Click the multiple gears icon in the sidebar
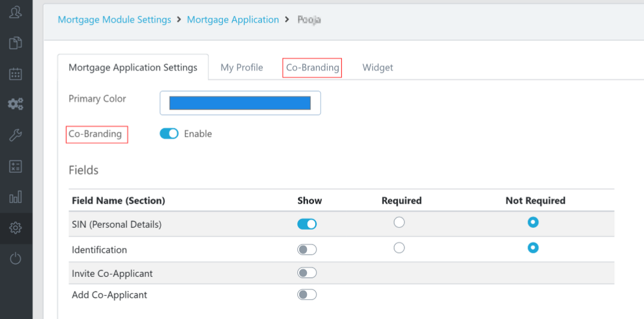The height and width of the screenshot is (319, 644). click(x=16, y=104)
